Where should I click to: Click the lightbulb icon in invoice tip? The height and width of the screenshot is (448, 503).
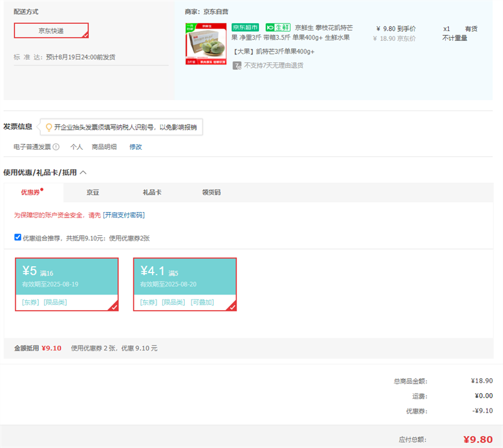click(x=48, y=127)
